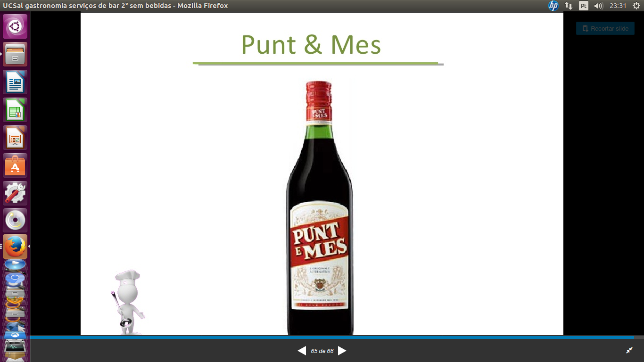Open the HP indicator in top panel

point(553,6)
